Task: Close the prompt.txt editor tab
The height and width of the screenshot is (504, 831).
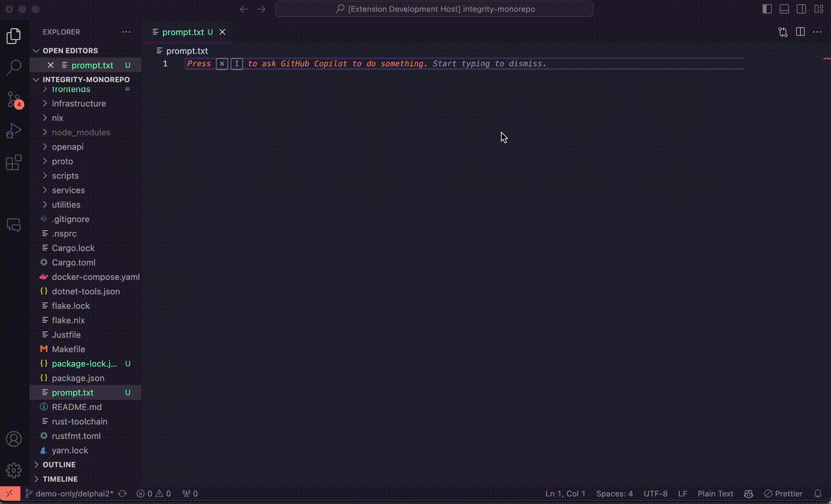Action: coord(223,32)
